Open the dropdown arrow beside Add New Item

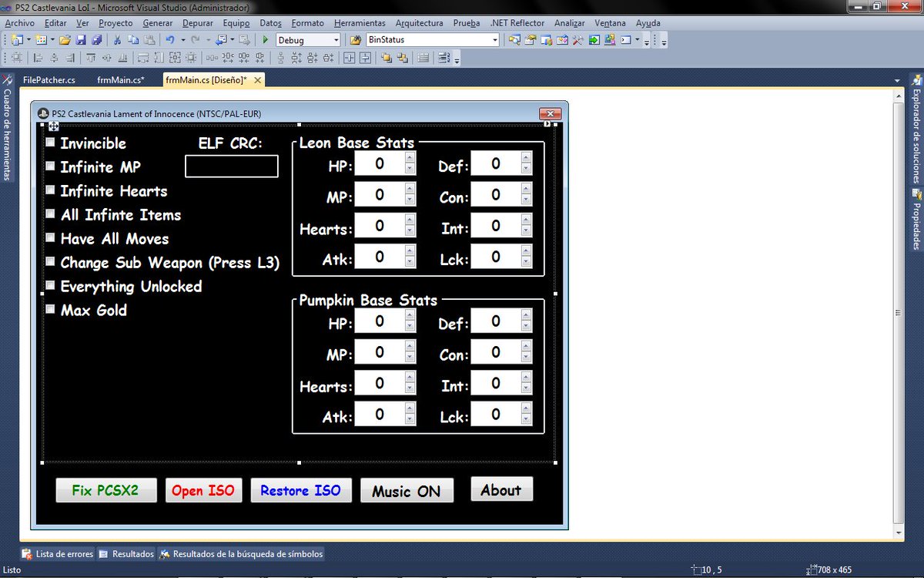[x=52, y=39]
